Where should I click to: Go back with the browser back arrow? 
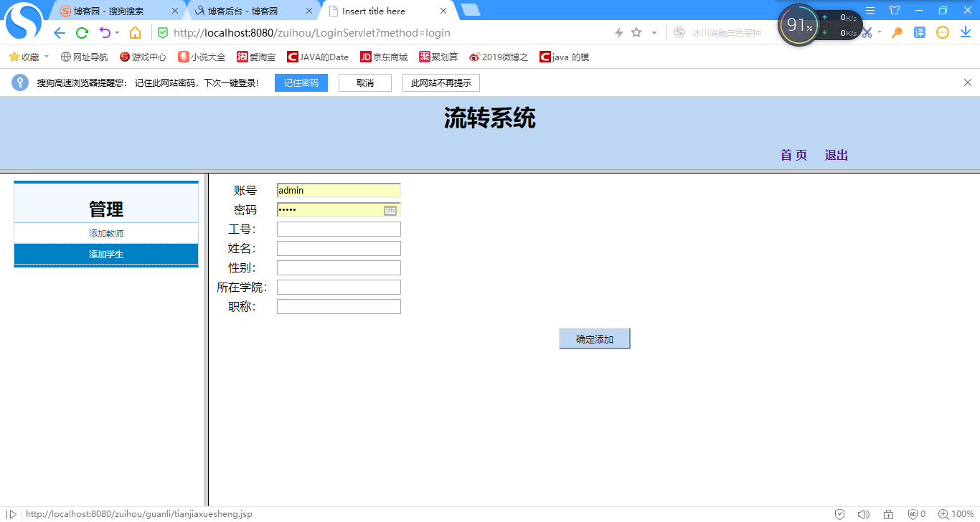click(60, 33)
